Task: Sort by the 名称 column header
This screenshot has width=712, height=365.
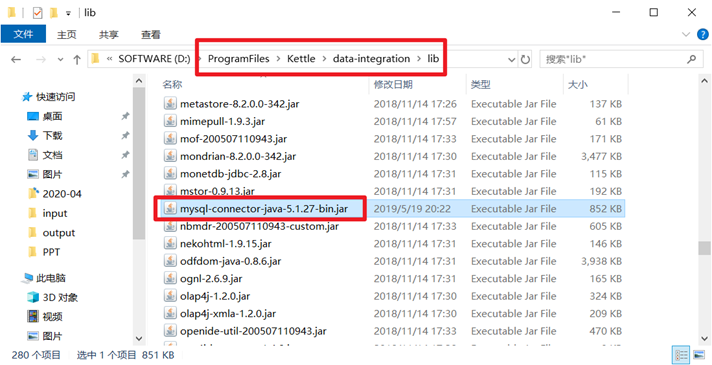Action: pos(173,84)
